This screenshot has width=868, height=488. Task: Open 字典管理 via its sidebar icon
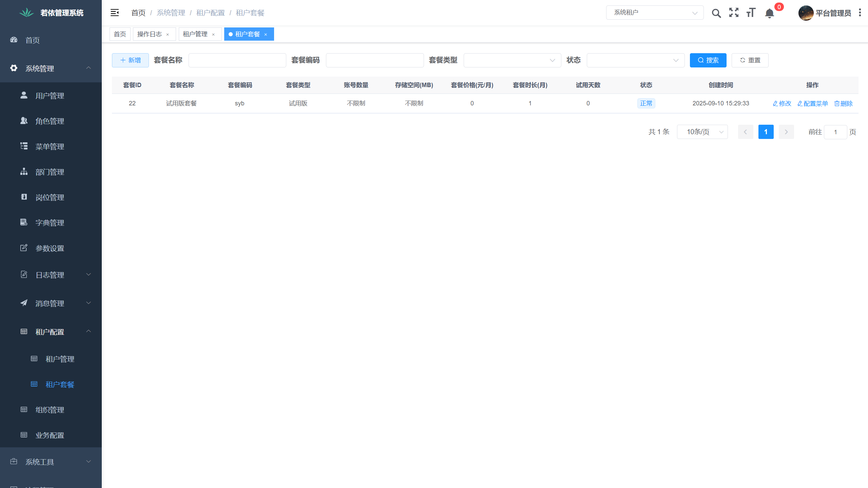point(23,223)
